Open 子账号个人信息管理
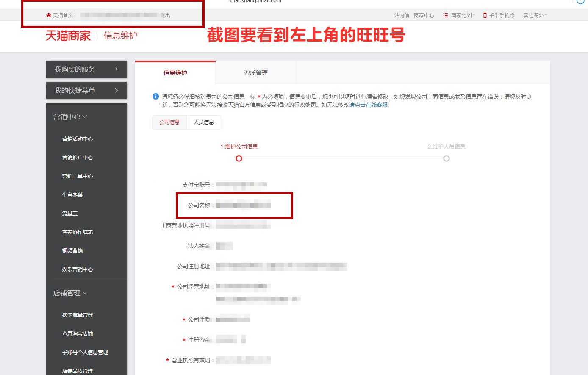 [85, 353]
